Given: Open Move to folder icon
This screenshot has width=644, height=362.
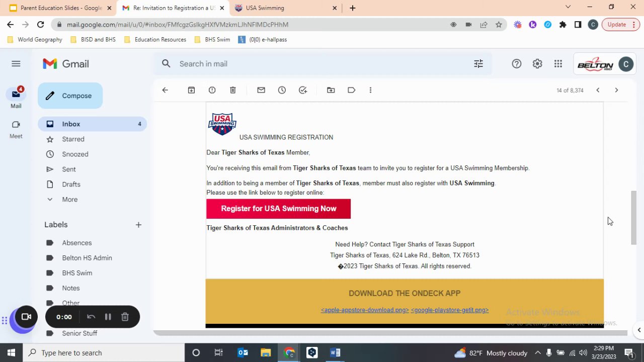Looking at the screenshot, I should (331, 90).
